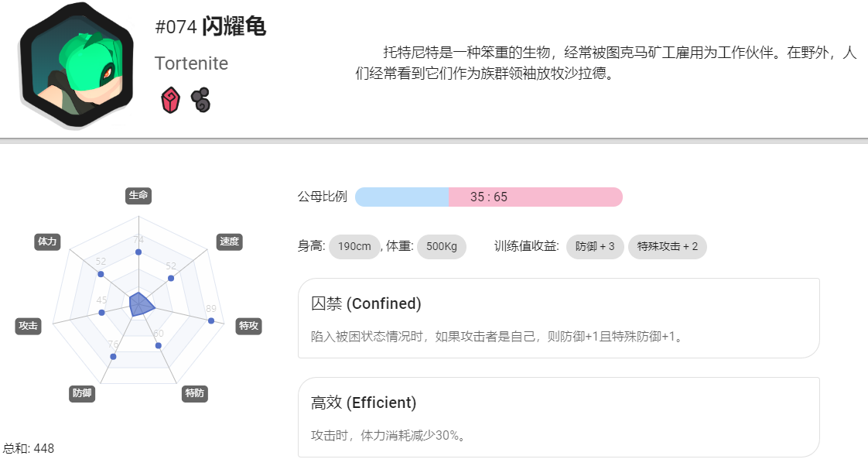Click the blue male portion of gender bar
This screenshot has height=466, width=868.
click(402, 197)
